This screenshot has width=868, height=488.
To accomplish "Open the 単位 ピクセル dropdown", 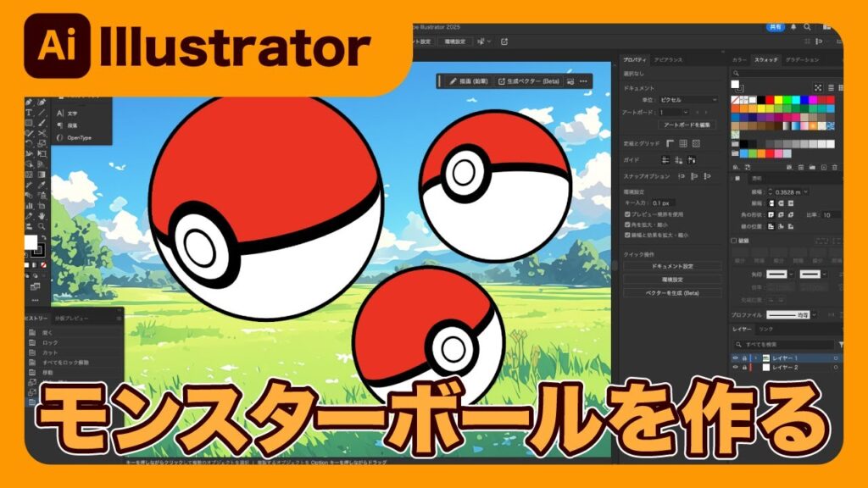I will [x=688, y=100].
